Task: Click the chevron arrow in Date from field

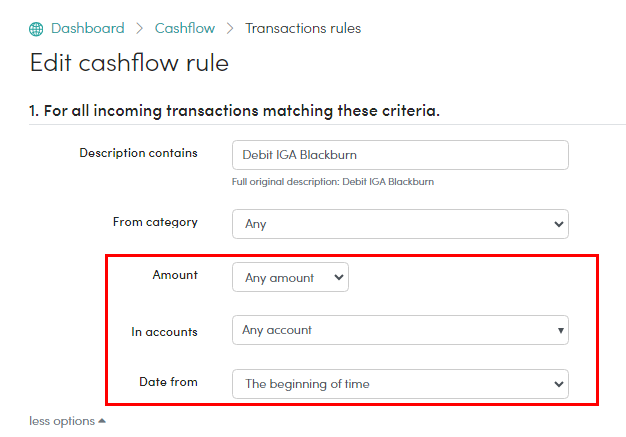Action: click(x=559, y=384)
